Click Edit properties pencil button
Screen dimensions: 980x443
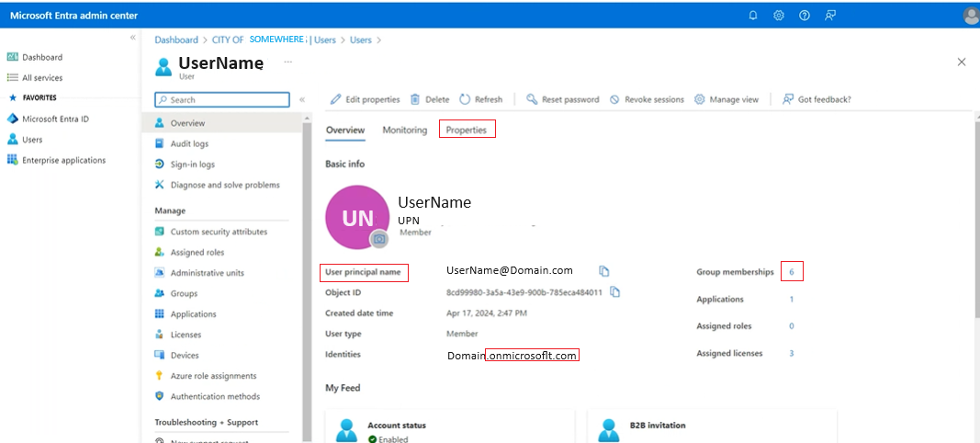click(365, 99)
